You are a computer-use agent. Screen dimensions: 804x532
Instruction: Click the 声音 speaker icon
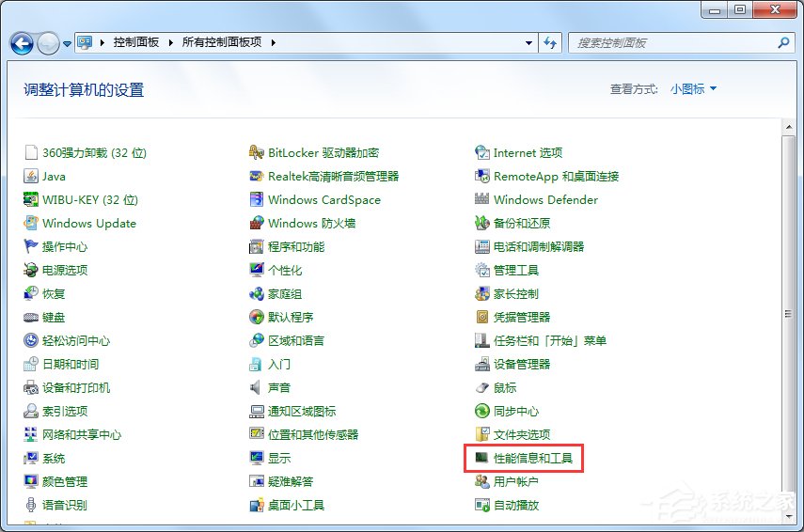[x=256, y=387]
